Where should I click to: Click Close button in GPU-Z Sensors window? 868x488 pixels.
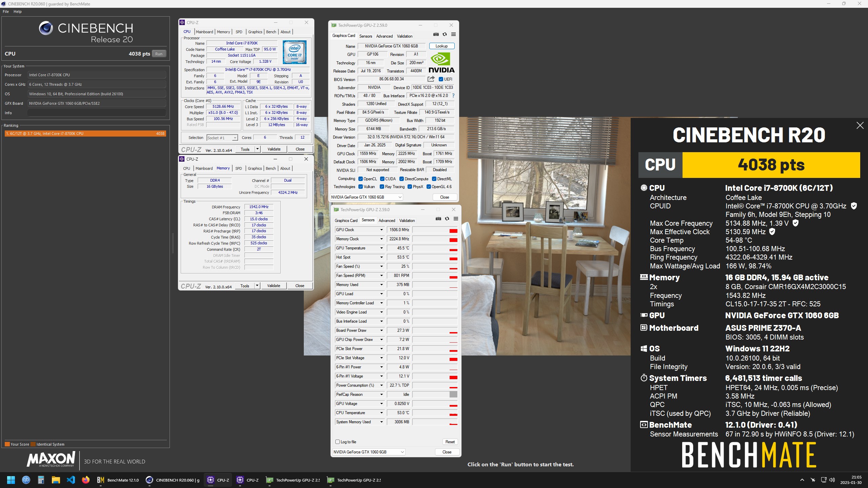tap(447, 452)
